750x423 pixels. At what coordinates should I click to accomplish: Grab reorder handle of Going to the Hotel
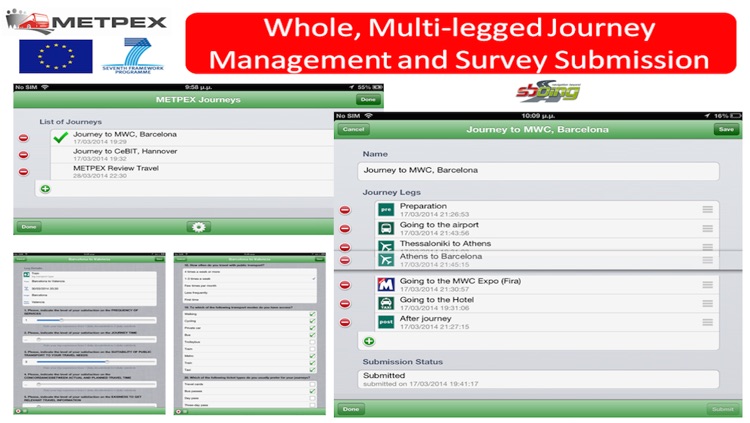tap(708, 303)
